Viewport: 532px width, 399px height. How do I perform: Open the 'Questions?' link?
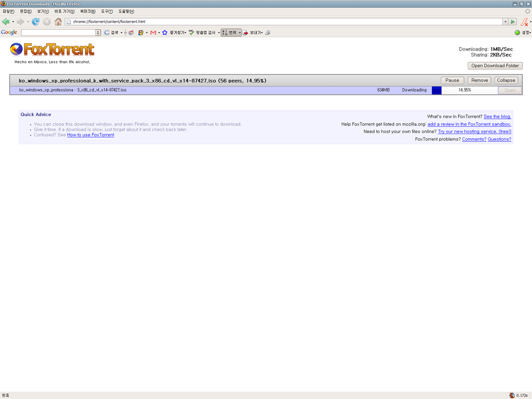click(499, 139)
